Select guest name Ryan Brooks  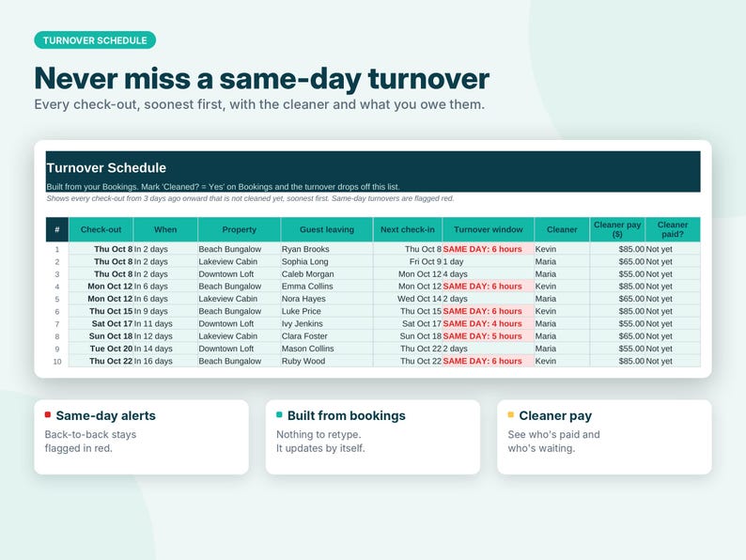tap(305, 249)
